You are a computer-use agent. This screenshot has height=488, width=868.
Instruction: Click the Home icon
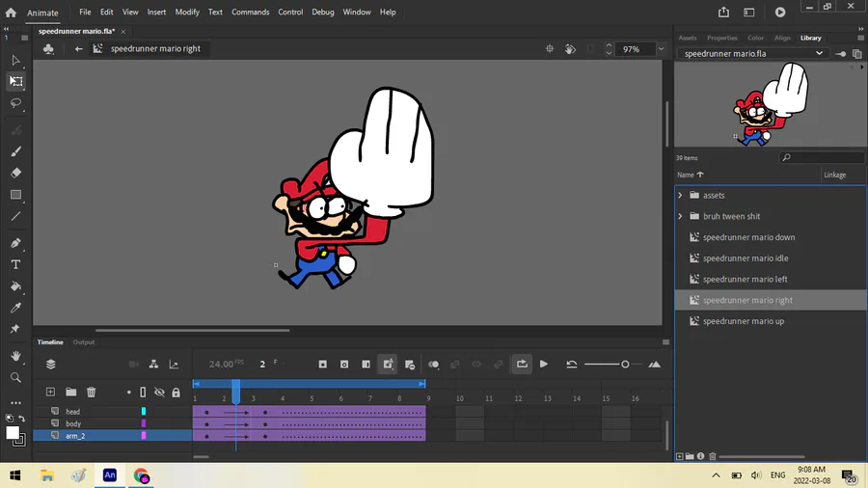click(x=11, y=13)
